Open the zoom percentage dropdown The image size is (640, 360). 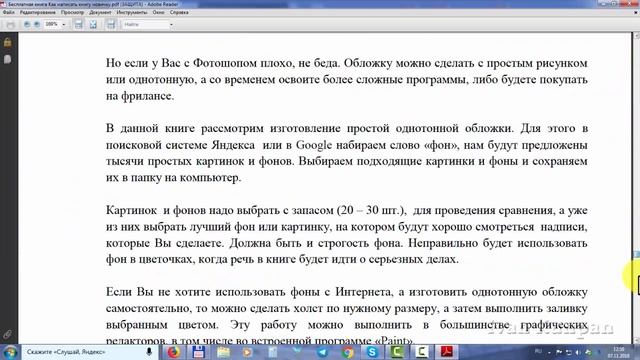coord(64,25)
